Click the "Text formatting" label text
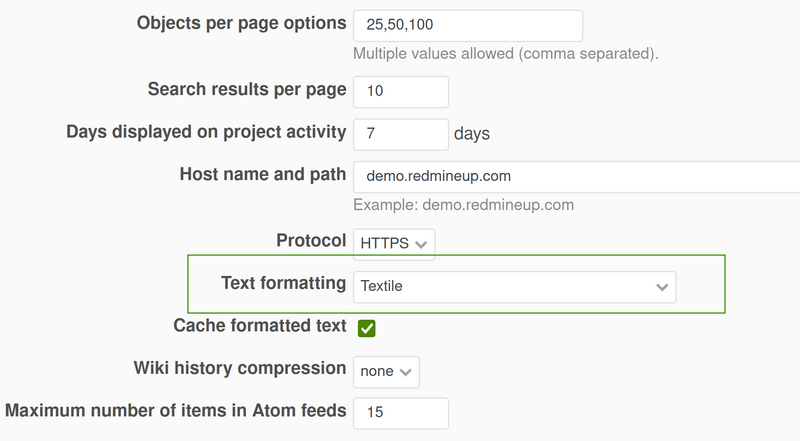The height and width of the screenshot is (441, 800). pyautogui.click(x=283, y=284)
